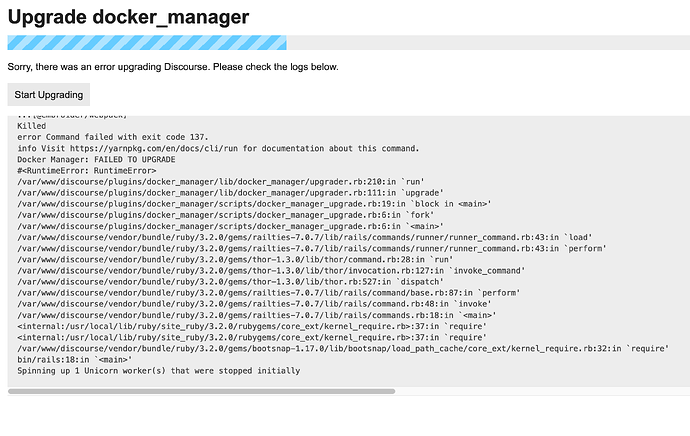This screenshot has height=436, width=690.
Task: Click command/base.rb:87 'perform' trace line
Action: coord(269,293)
